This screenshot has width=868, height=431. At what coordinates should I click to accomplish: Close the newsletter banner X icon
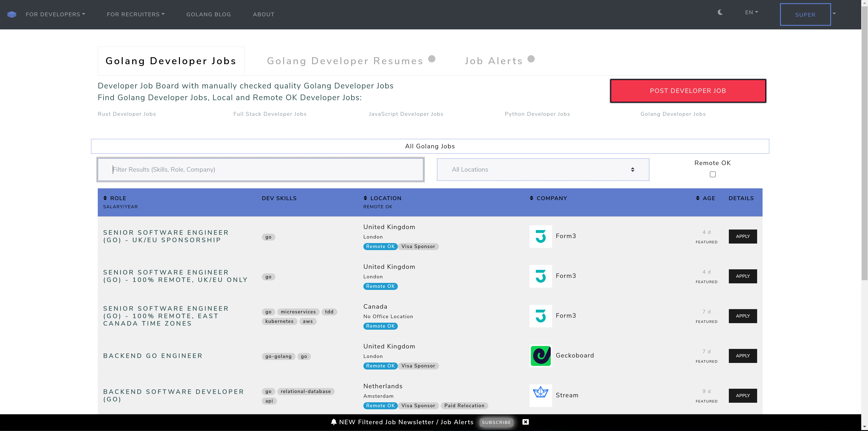(x=525, y=422)
